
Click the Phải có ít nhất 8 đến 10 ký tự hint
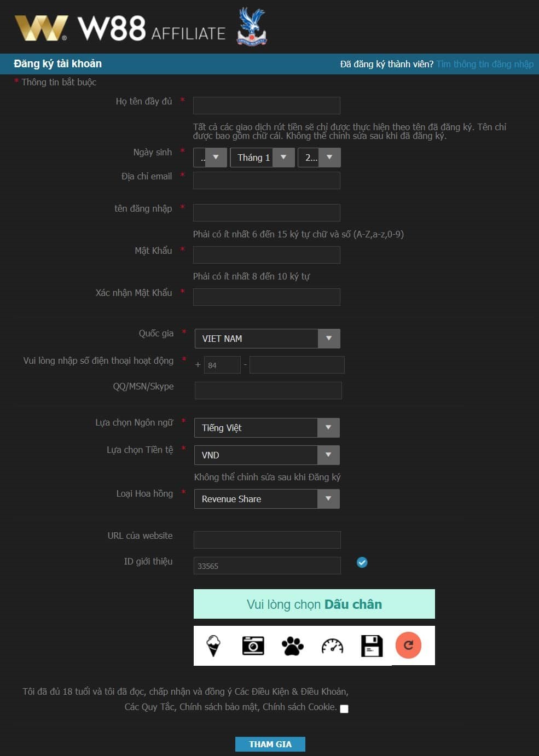click(x=251, y=276)
